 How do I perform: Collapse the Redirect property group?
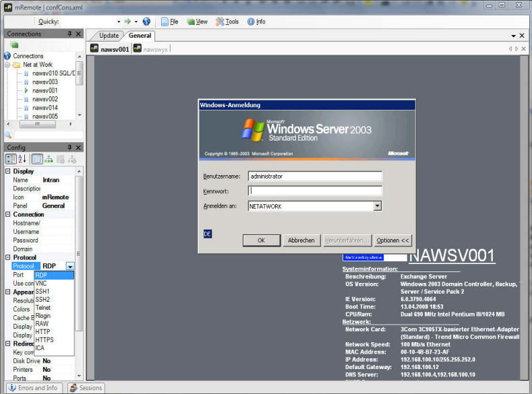pyautogui.click(x=8, y=343)
